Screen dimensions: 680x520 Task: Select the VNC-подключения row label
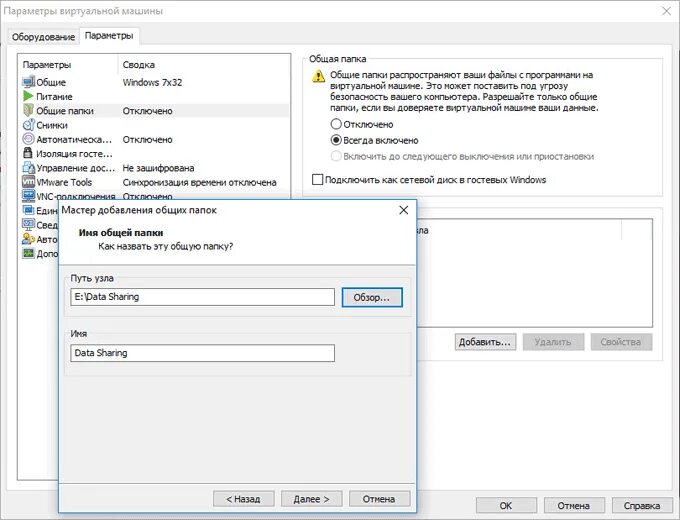(76, 196)
